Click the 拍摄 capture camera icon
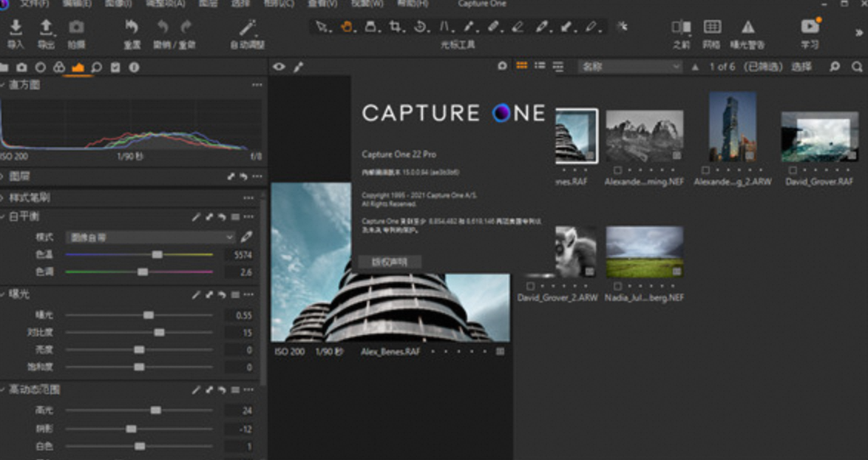 click(x=76, y=27)
